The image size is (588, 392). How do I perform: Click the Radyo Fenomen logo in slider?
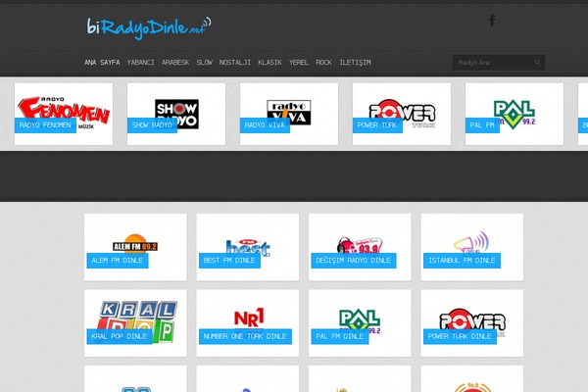point(64,111)
